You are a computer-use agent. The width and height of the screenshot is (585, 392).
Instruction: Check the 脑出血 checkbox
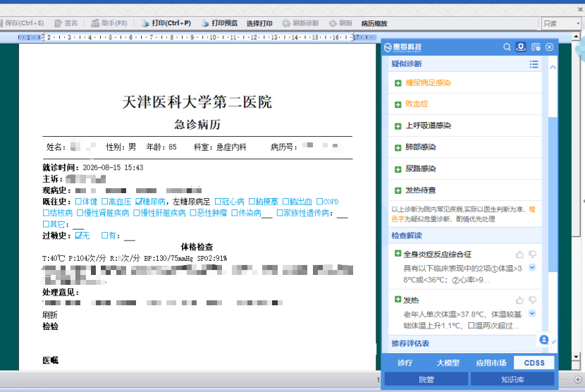tap(285, 202)
